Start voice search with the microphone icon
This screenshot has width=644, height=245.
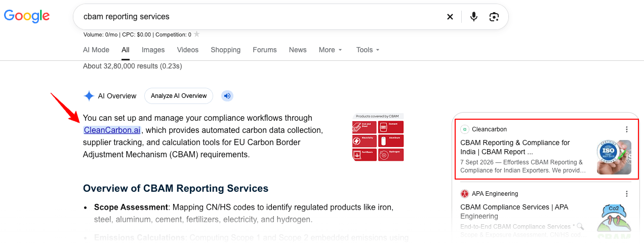[x=474, y=17]
